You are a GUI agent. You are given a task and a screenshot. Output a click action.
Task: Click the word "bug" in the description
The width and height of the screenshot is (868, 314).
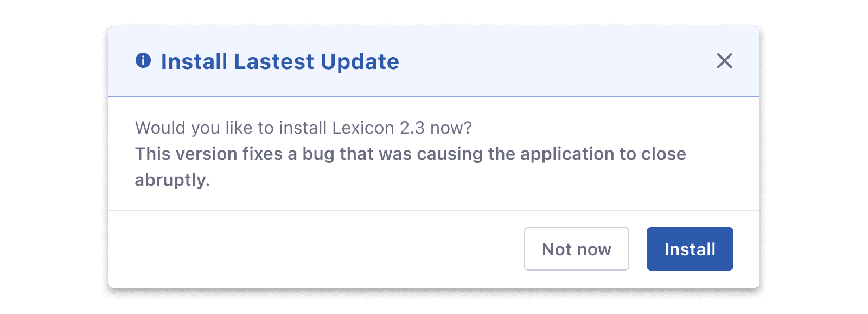coord(319,155)
